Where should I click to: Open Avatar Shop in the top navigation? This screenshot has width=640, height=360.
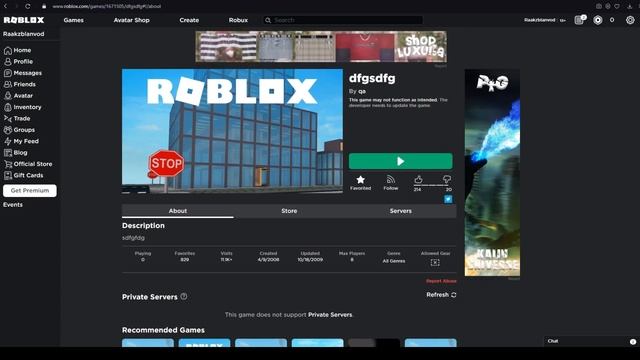pyautogui.click(x=131, y=20)
